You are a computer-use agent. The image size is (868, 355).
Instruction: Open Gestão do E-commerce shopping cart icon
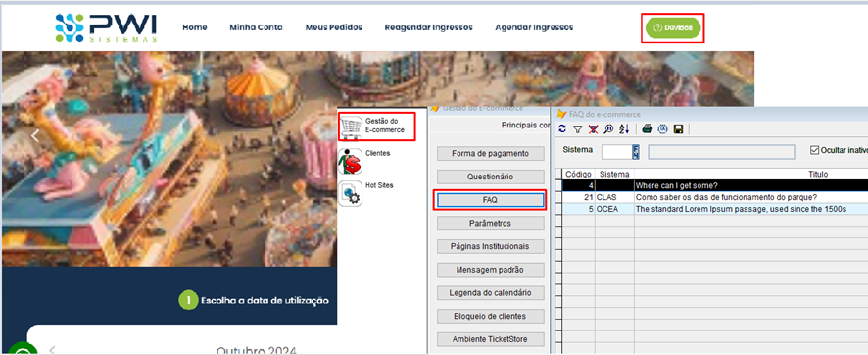[350, 127]
